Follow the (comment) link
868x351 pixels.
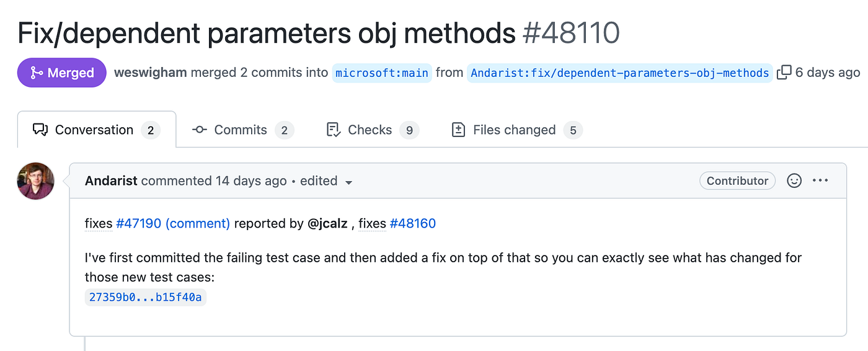point(198,223)
